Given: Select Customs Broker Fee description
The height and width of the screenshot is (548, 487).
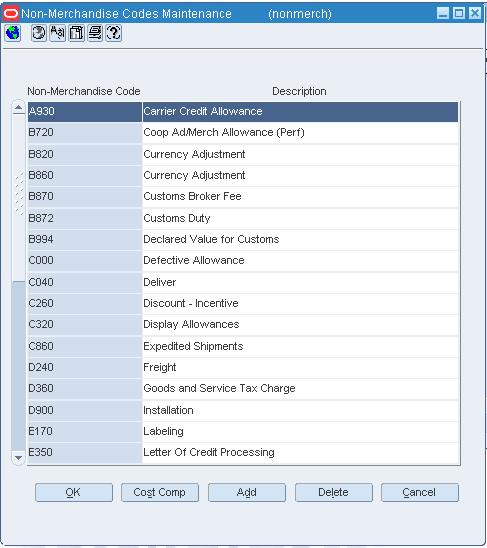Looking at the screenshot, I should (300, 197).
